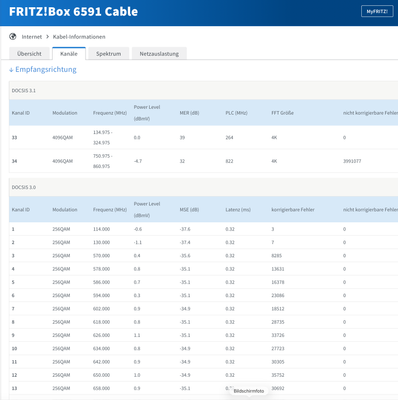The image size is (398, 400).
Task: Select frequency 586.000 cell
Action: [x=101, y=282]
